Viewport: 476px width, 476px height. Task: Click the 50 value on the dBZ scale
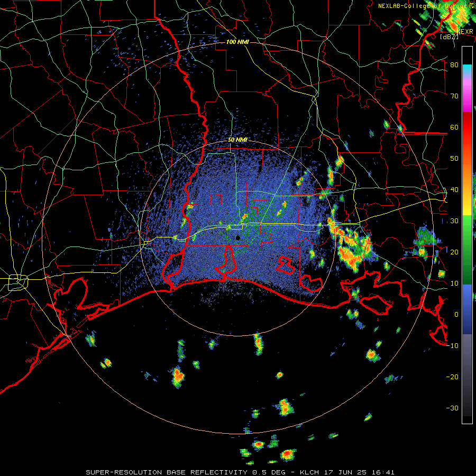coord(454,159)
